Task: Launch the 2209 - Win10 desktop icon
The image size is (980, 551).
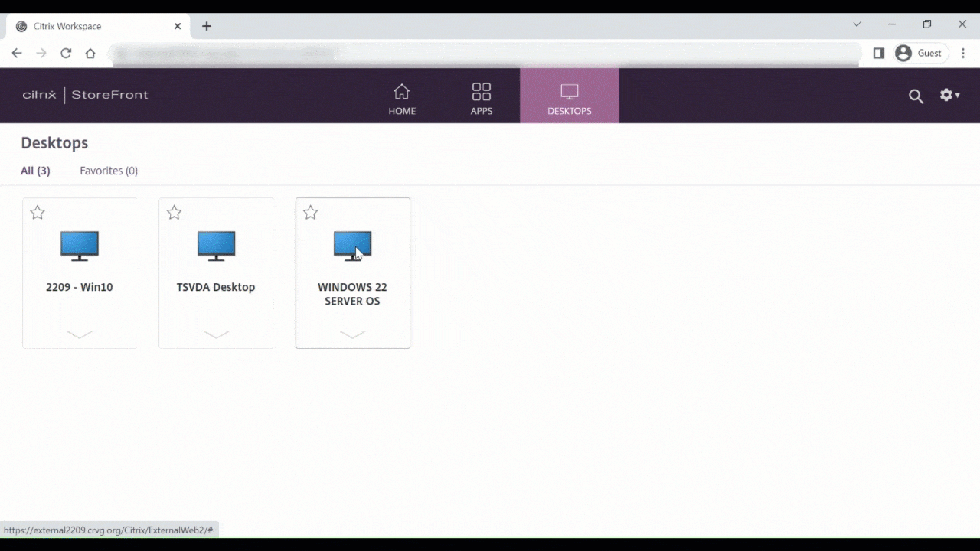Action: [80, 246]
